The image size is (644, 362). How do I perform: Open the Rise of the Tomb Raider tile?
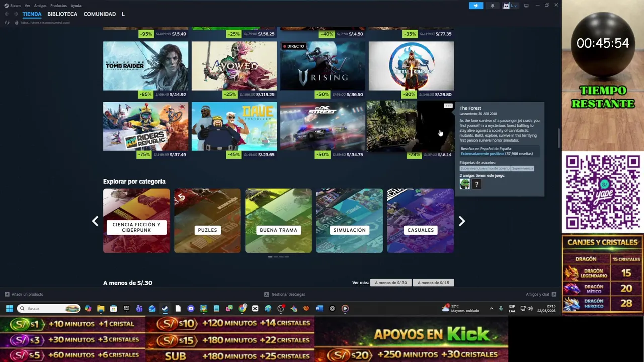pyautogui.click(x=145, y=66)
